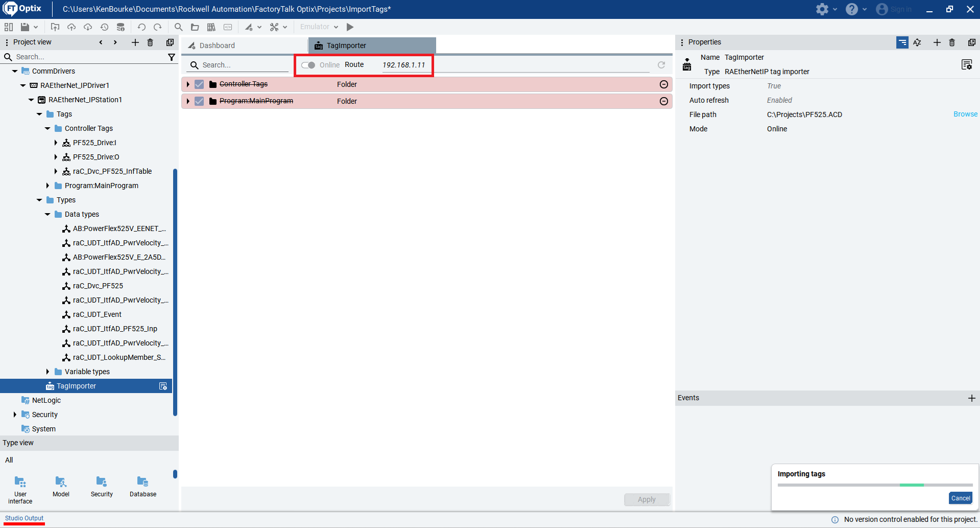The width and height of the screenshot is (980, 528).
Task: Save the project with the floppy disk icon
Action: (25, 27)
